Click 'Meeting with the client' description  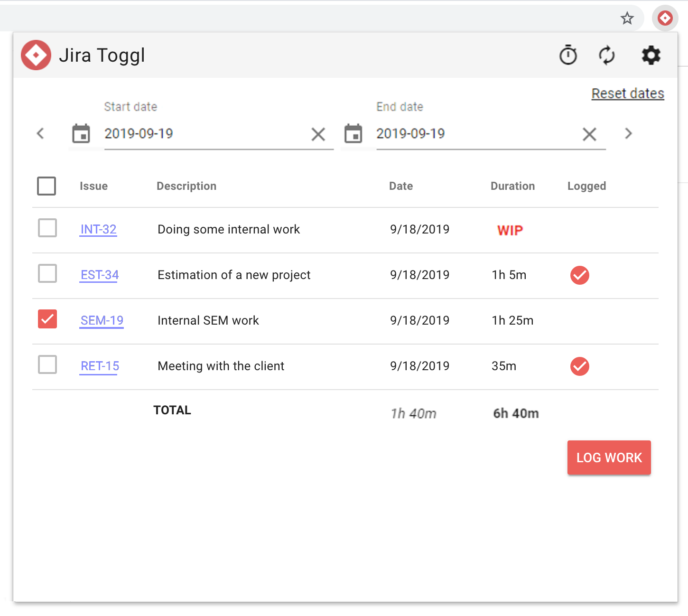click(x=221, y=366)
